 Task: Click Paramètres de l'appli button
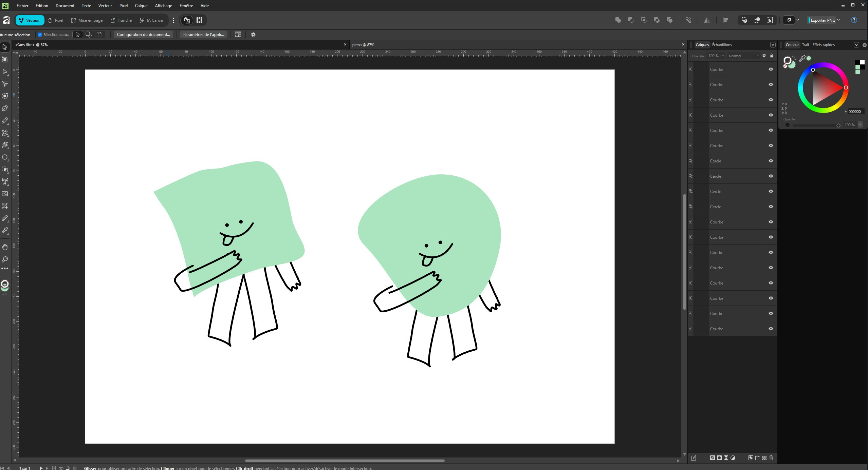tap(203, 34)
